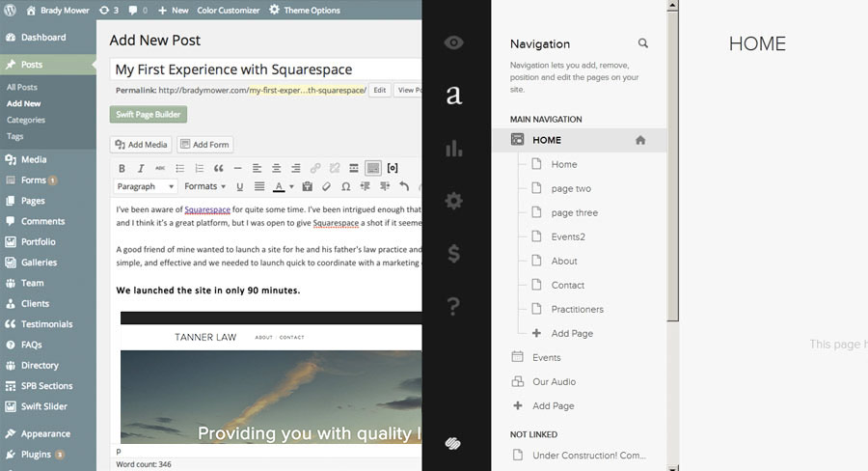Open the New content menu in admin bar
This screenshot has width=868, height=471.
[173, 10]
